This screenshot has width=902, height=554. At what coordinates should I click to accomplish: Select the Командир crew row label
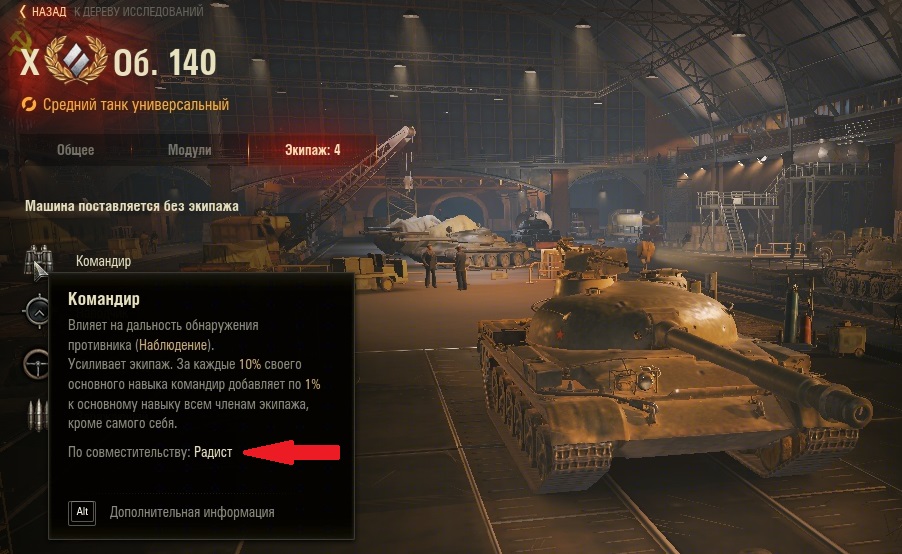[104, 261]
